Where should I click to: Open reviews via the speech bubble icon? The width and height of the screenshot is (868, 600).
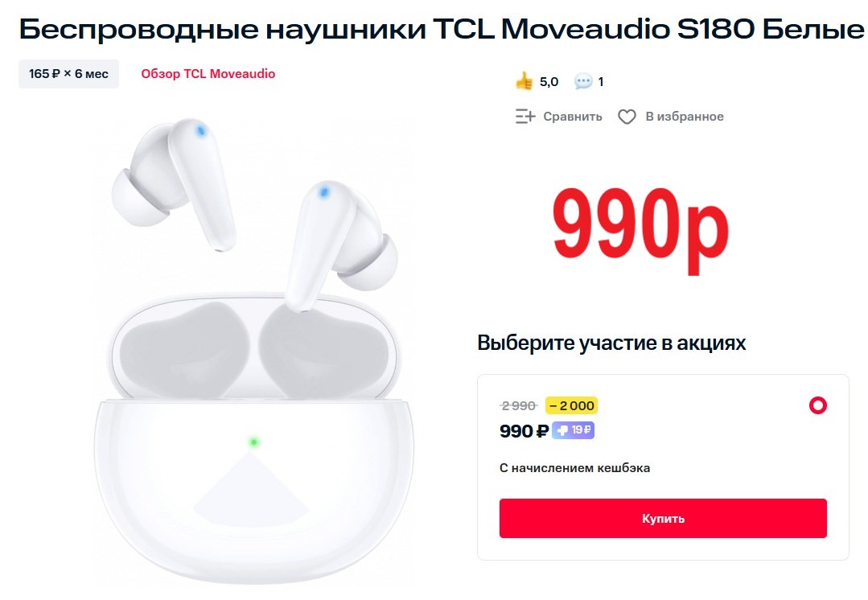coord(583,81)
